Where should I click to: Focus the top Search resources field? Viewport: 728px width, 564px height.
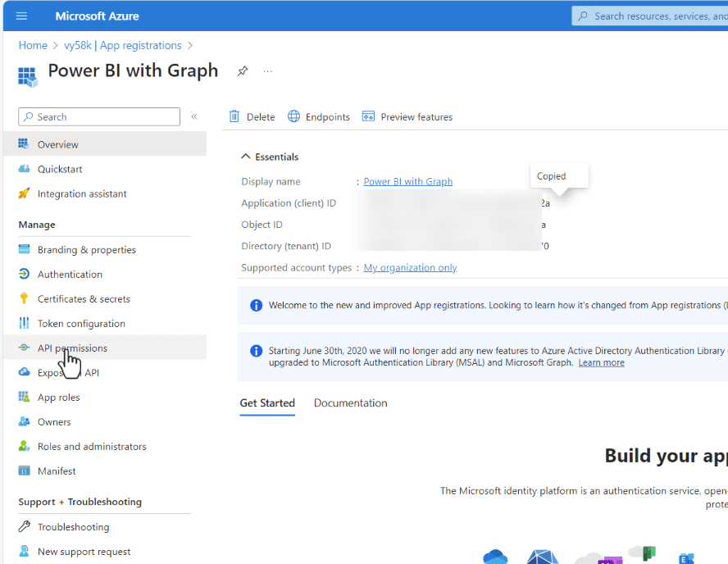coord(650,16)
